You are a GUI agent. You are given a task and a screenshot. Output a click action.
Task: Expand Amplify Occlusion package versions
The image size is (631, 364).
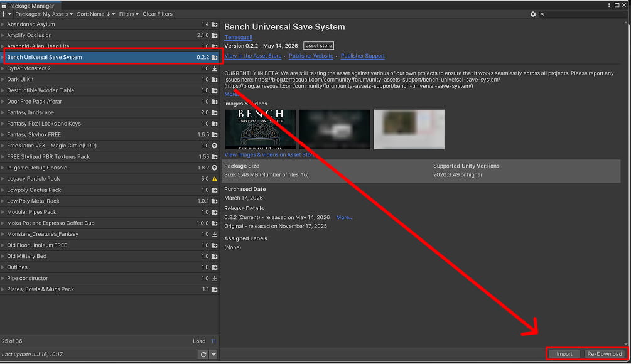pos(3,35)
